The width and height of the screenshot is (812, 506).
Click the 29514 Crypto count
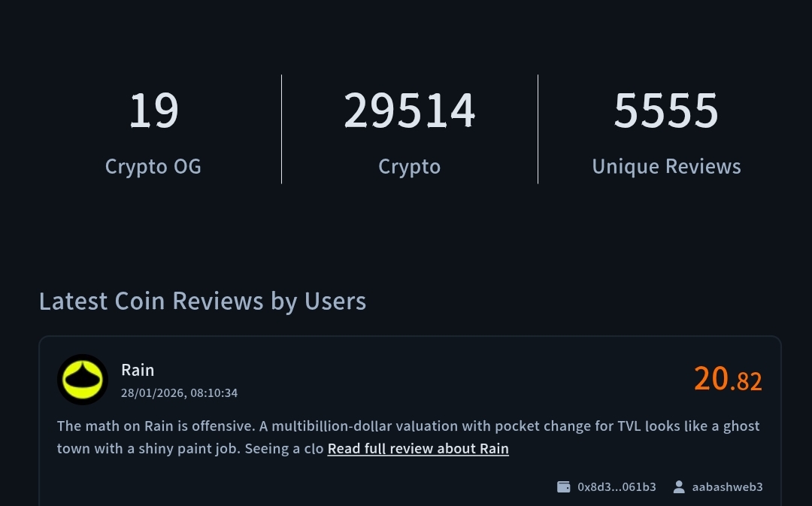click(410, 111)
